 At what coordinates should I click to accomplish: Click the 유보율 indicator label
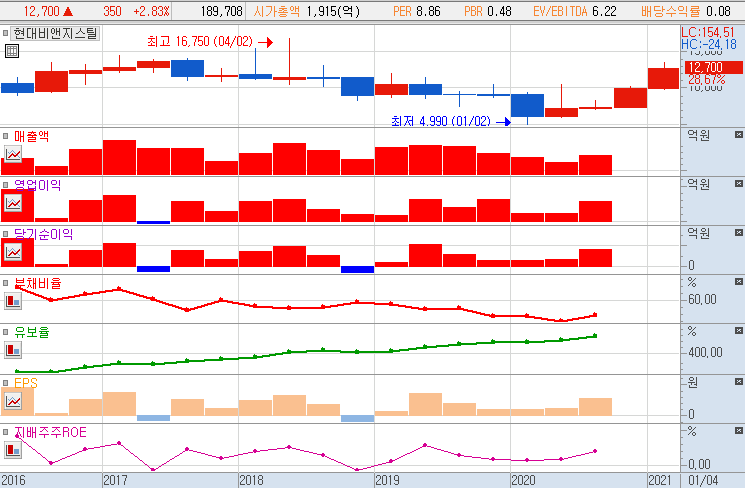(x=31, y=332)
